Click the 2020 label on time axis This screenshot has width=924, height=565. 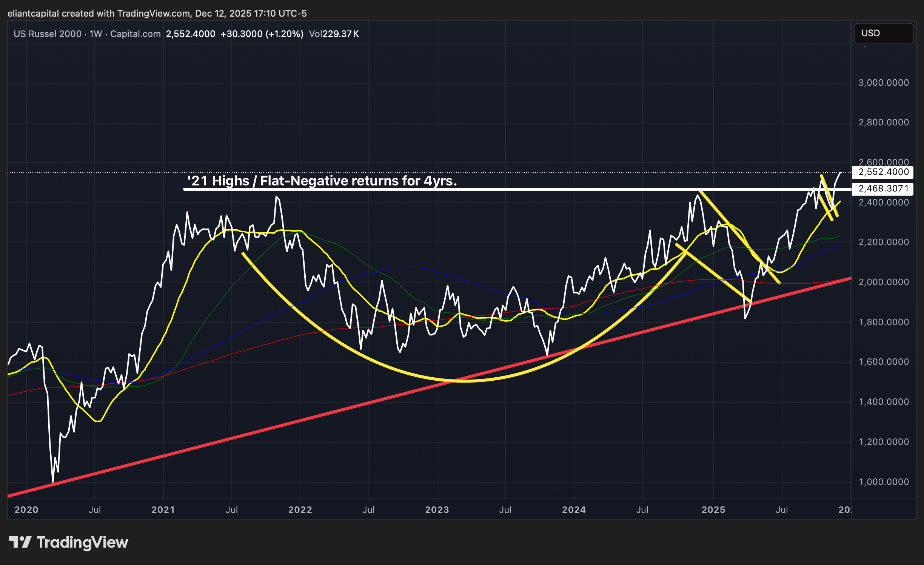click(x=26, y=510)
